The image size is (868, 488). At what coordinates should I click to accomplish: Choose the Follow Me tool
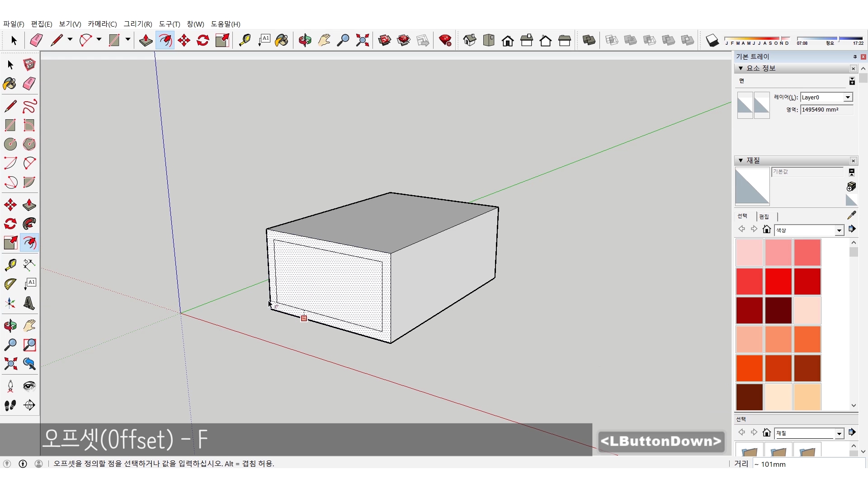[29, 224]
